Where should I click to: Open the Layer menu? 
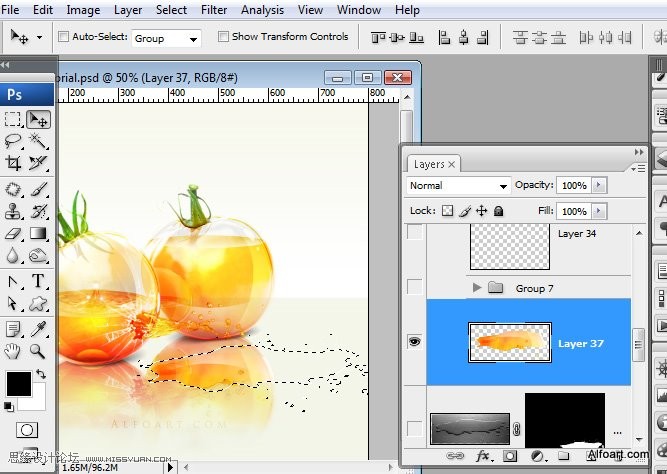pos(128,10)
